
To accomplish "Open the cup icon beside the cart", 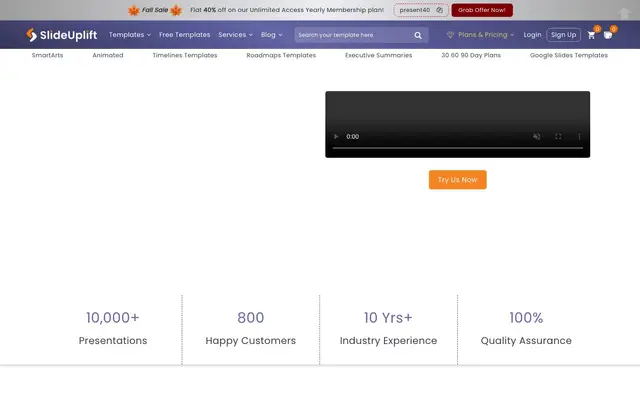I will (608, 35).
